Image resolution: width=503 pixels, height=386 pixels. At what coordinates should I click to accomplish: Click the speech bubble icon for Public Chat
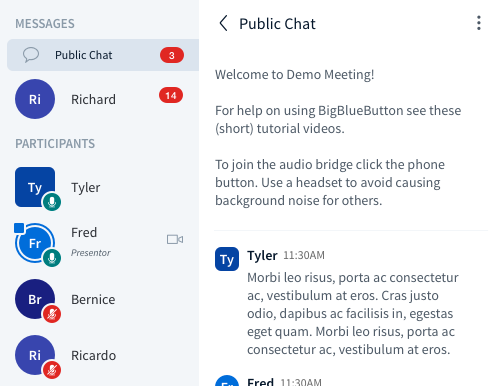pos(31,55)
